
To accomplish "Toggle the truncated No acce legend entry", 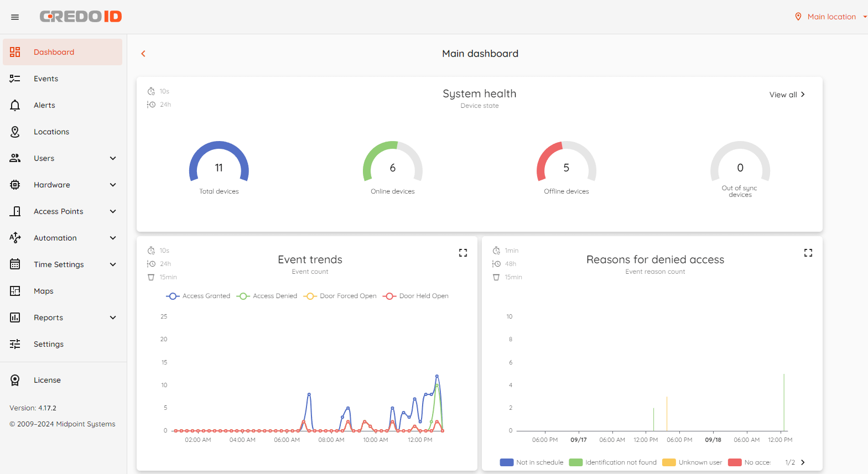I will pyautogui.click(x=750, y=462).
